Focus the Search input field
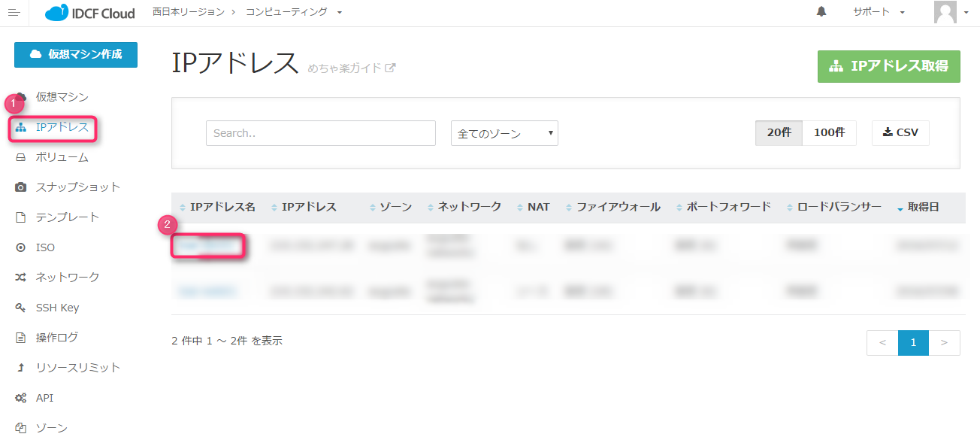Screen dimensions: 980x443 click(x=321, y=133)
